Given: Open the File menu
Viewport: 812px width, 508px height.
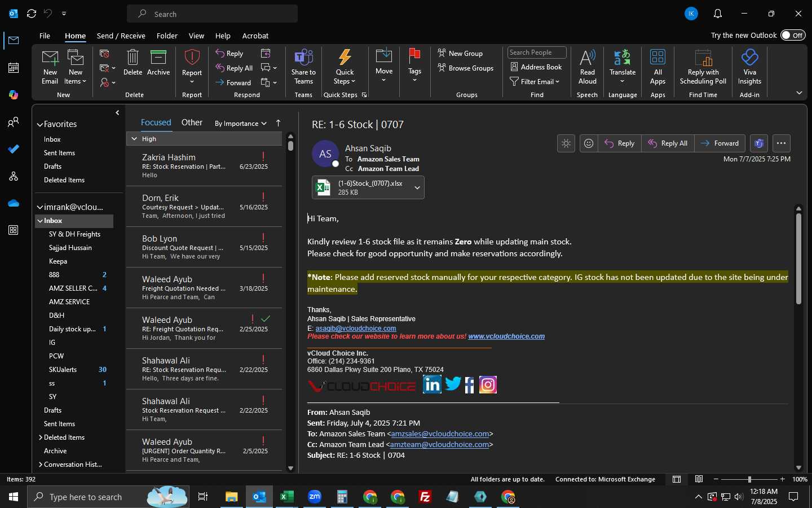Looking at the screenshot, I should click(x=45, y=36).
